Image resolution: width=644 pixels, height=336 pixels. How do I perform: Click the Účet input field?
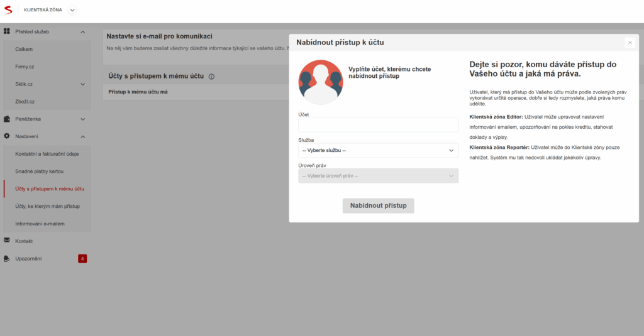pos(378,125)
